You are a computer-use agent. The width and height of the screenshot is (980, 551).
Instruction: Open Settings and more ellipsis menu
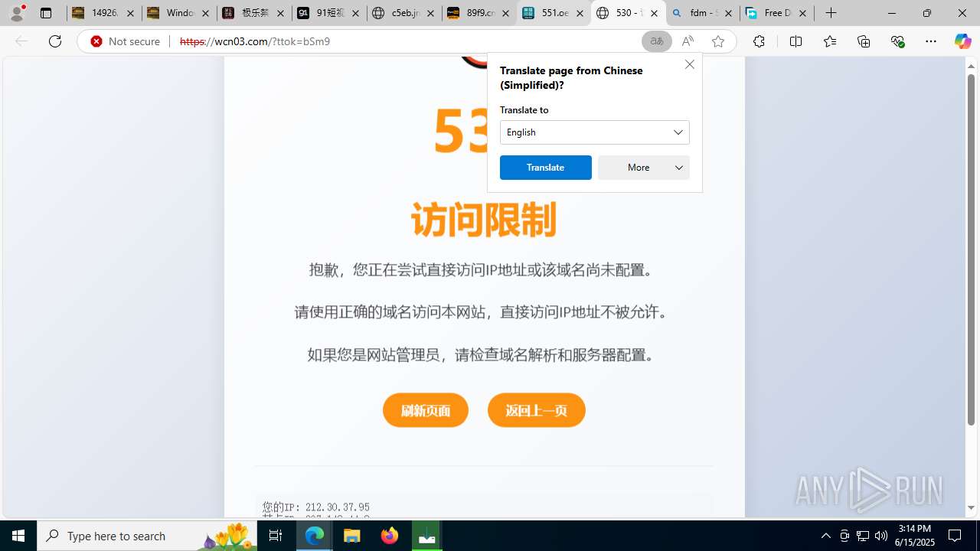pos(931,41)
